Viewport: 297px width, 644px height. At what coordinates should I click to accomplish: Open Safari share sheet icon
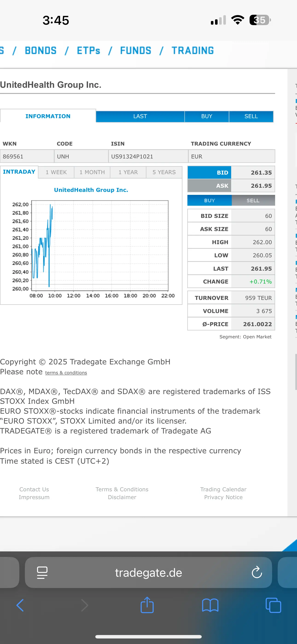(147, 605)
